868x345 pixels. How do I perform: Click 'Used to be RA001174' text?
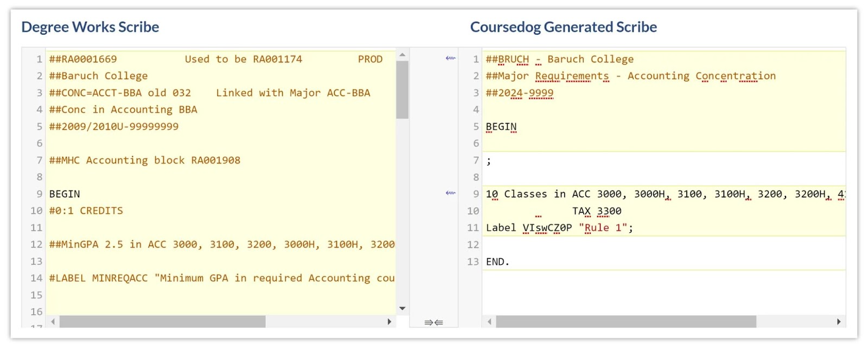244,59
